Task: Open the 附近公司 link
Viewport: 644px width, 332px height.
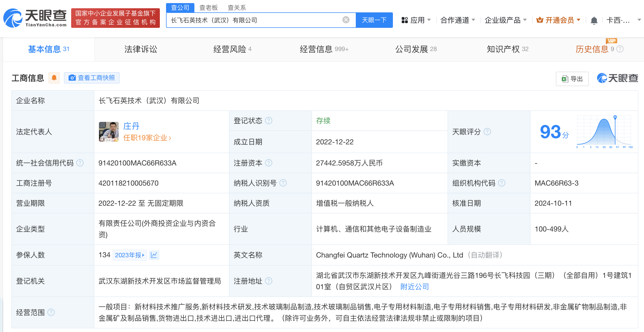Action: click(x=414, y=287)
